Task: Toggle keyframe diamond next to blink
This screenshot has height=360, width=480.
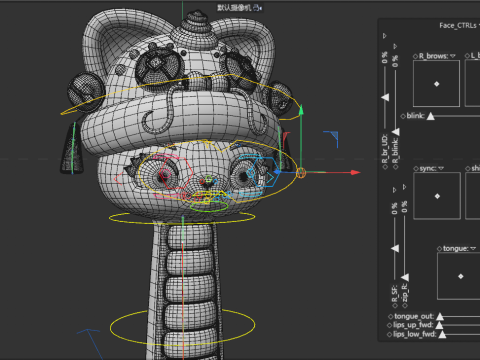Action: 403,116
